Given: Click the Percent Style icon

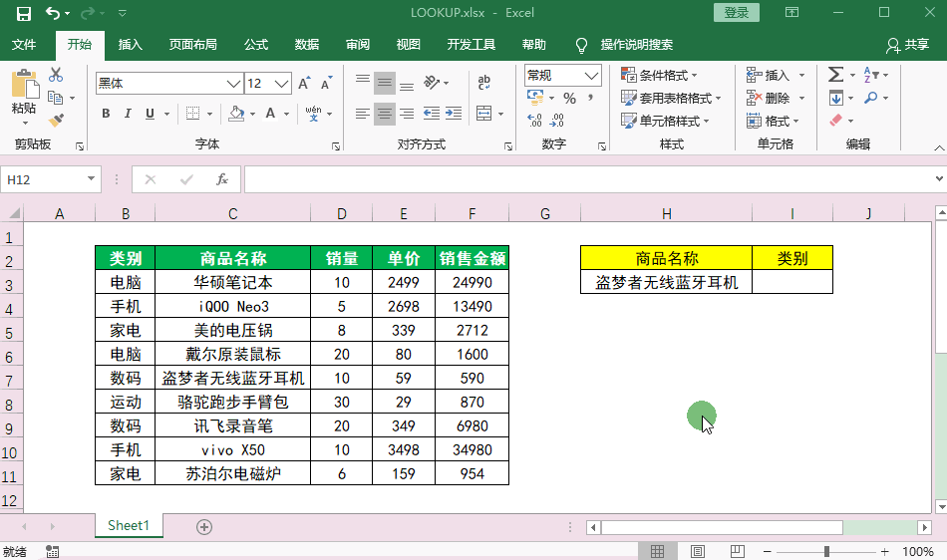Looking at the screenshot, I should pyautogui.click(x=569, y=98).
